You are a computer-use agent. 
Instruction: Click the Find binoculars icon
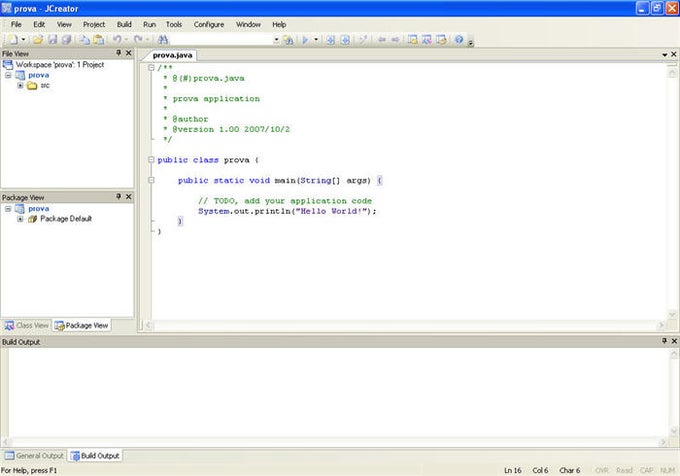pyautogui.click(x=163, y=40)
